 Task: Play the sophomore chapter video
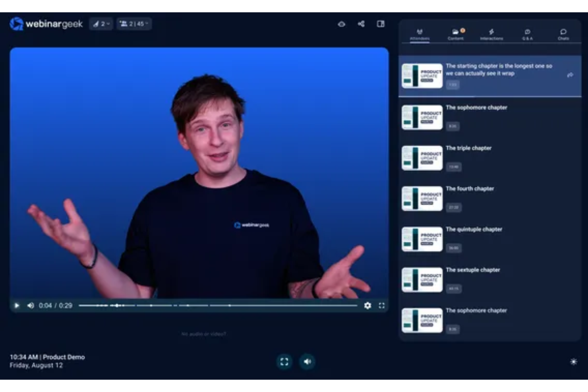coord(422,117)
